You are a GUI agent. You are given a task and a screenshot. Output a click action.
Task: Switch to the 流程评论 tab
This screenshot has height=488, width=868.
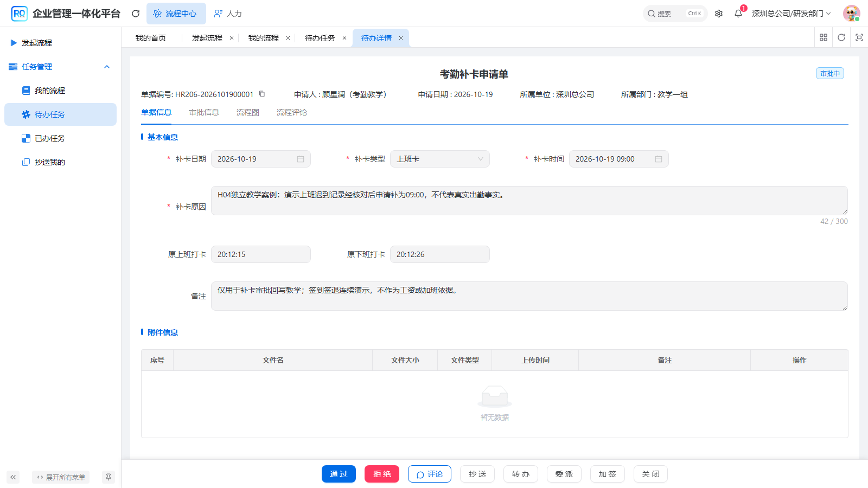point(292,112)
